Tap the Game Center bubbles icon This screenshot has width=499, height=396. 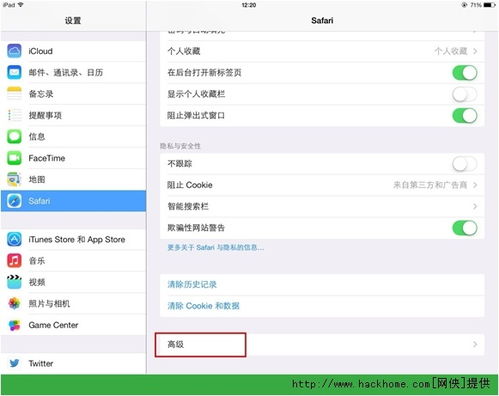[x=14, y=325]
